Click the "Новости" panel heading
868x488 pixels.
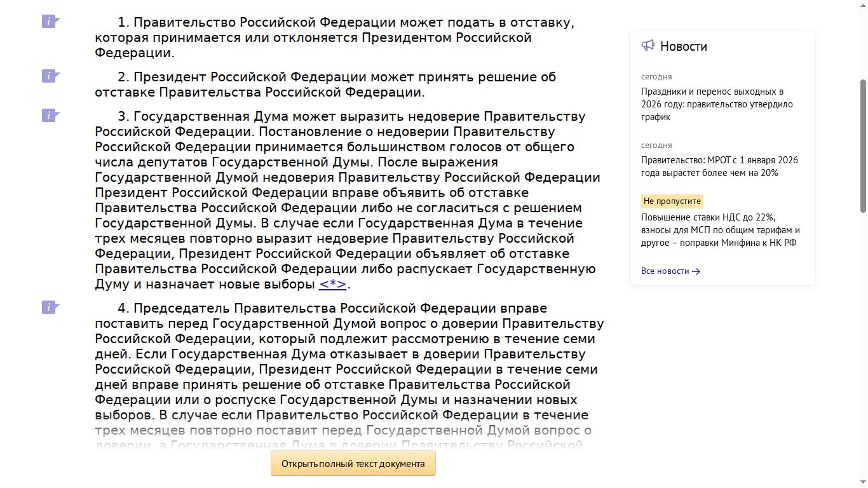pyautogui.click(x=683, y=46)
